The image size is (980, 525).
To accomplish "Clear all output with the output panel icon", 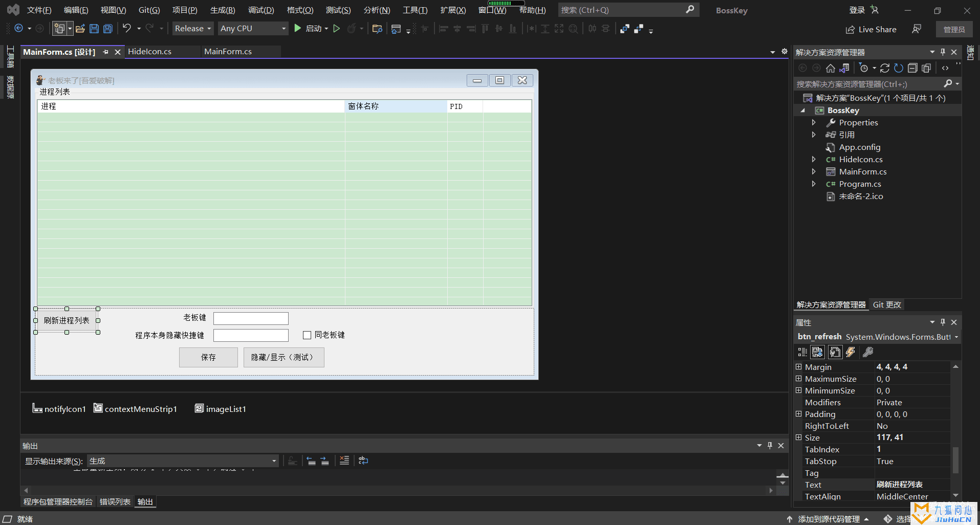I will pyautogui.click(x=344, y=461).
